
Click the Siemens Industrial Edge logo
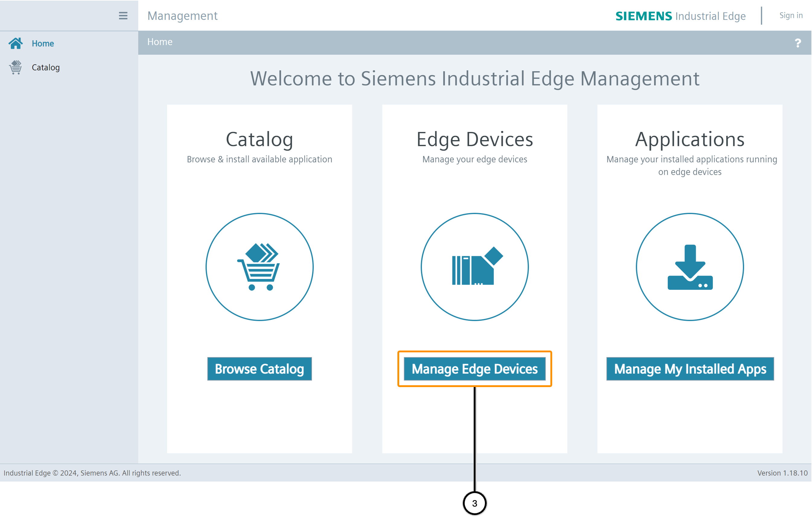point(680,16)
